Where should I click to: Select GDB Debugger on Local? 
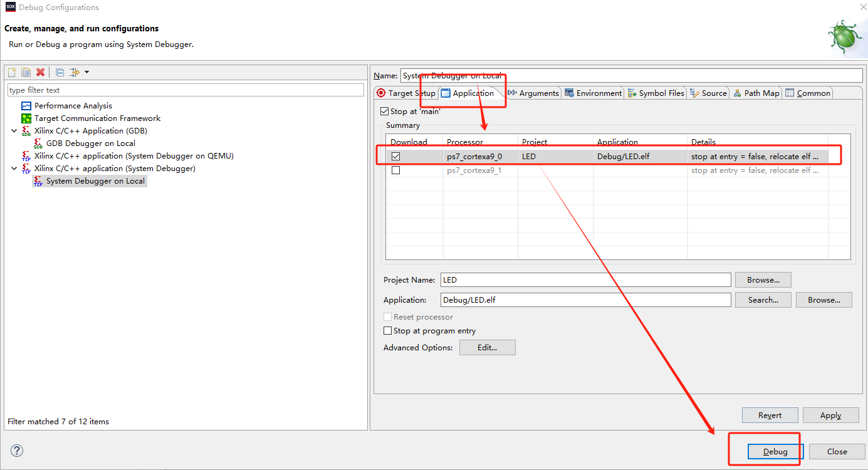click(x=90, y=144)
